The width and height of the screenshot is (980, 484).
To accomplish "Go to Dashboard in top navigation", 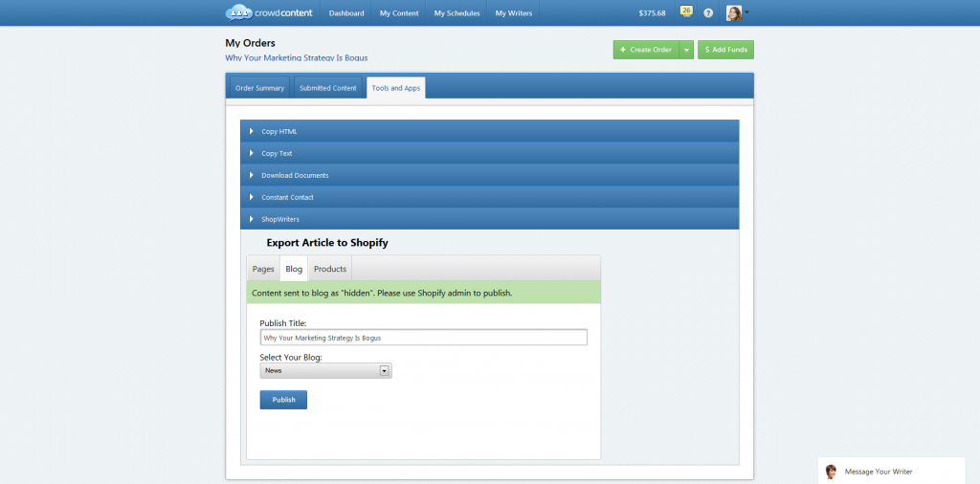I will (x=346, y=13).
